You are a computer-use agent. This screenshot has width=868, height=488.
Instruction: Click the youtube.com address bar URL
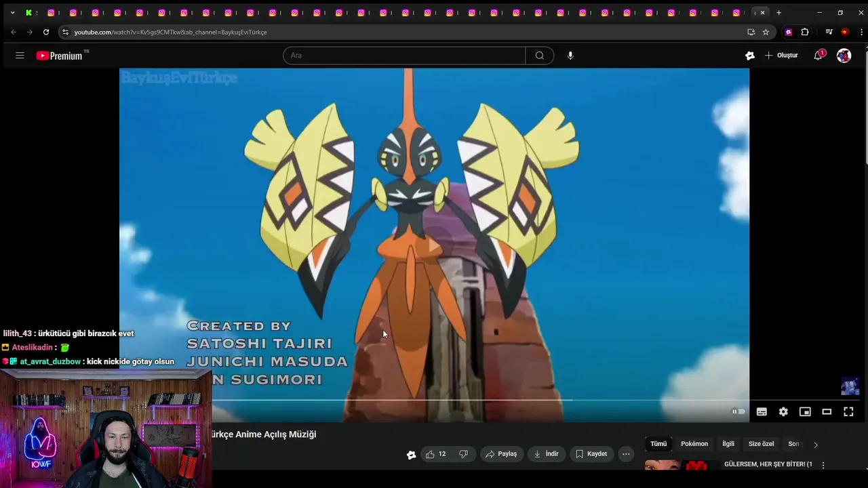[170, 32]
